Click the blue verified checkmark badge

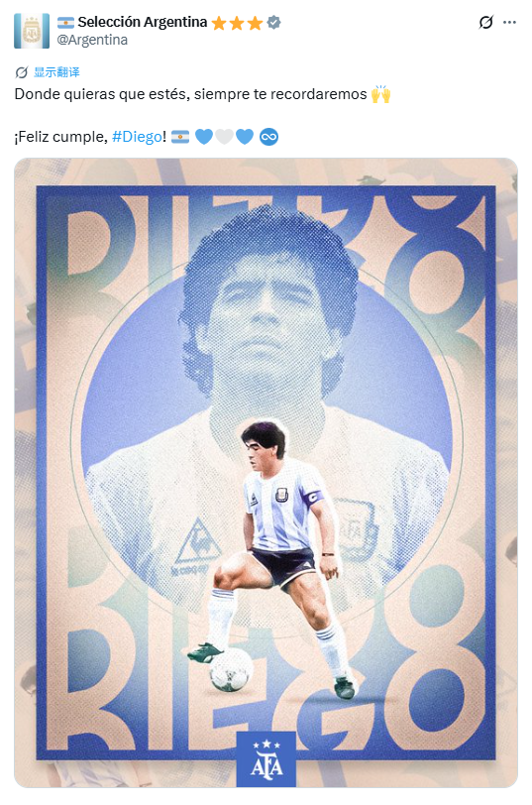coord(274,22)
